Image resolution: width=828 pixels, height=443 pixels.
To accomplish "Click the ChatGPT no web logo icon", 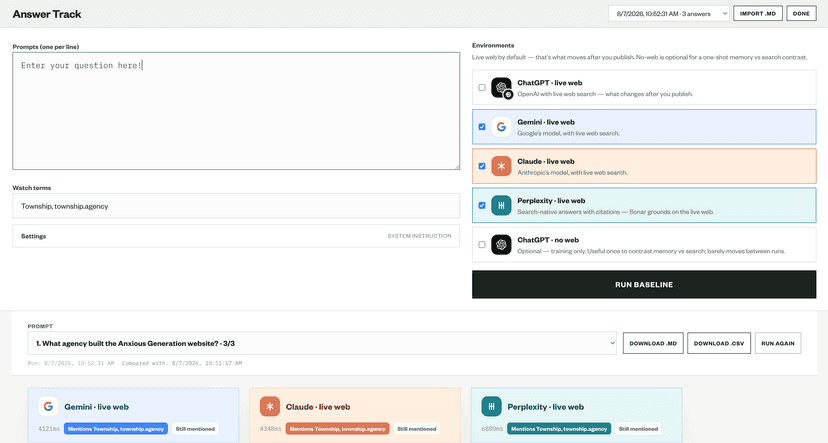I will 501,244.
